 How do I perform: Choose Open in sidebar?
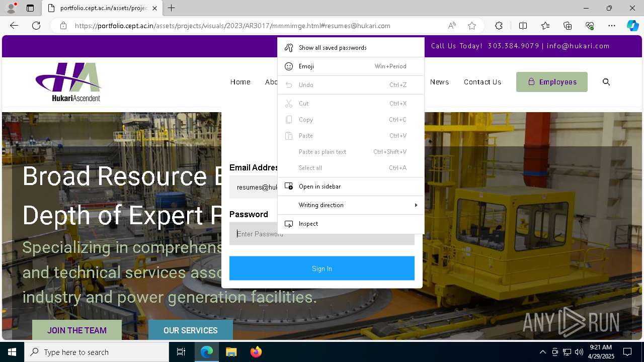(x=351, y=187)
